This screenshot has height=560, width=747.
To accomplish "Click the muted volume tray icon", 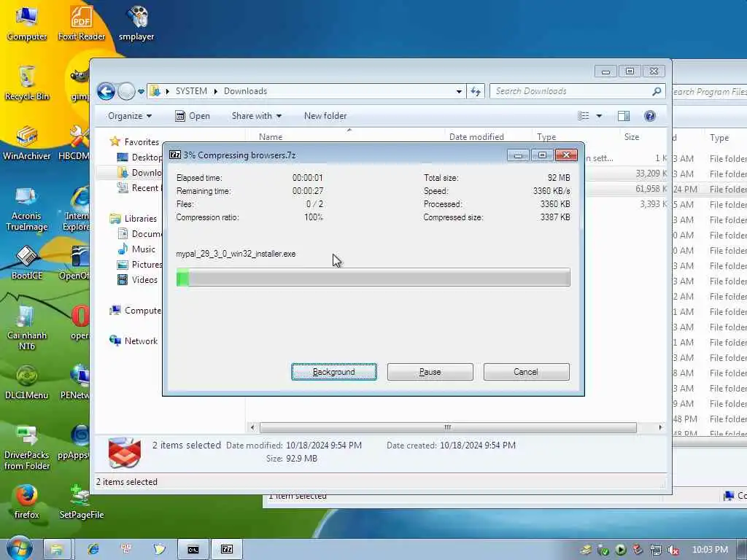I will [673, 550].
